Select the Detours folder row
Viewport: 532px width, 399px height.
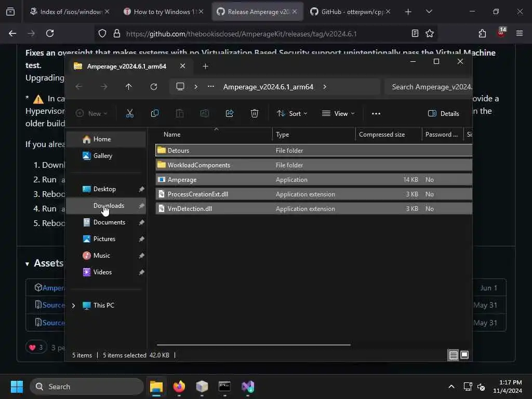(313, 150)
